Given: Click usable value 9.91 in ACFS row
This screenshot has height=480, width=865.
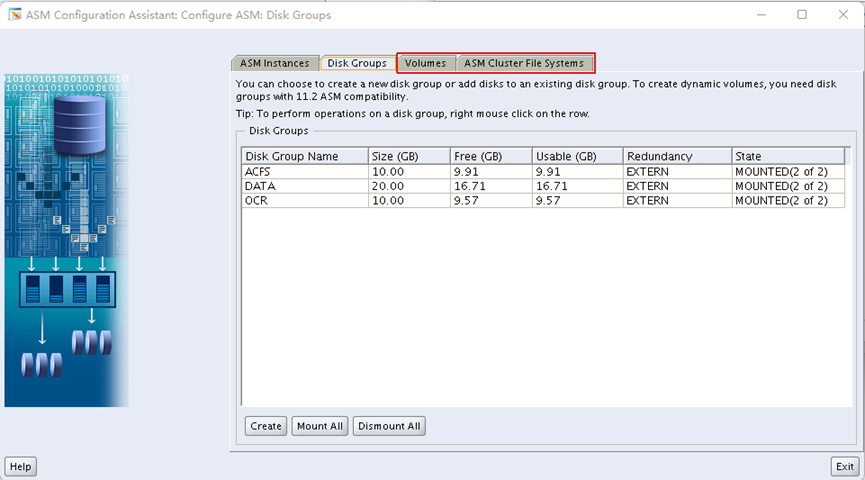Looking at the screenshot, I should (548, 172).
